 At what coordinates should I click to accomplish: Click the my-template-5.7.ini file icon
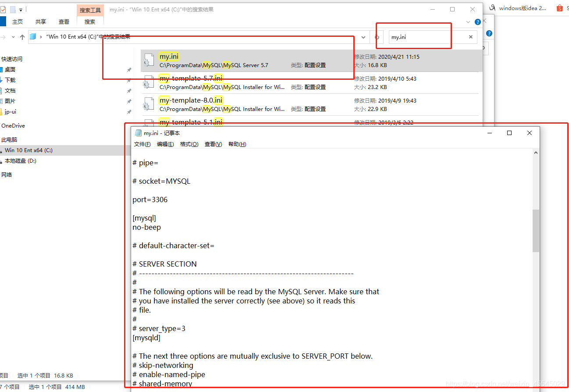149,82
